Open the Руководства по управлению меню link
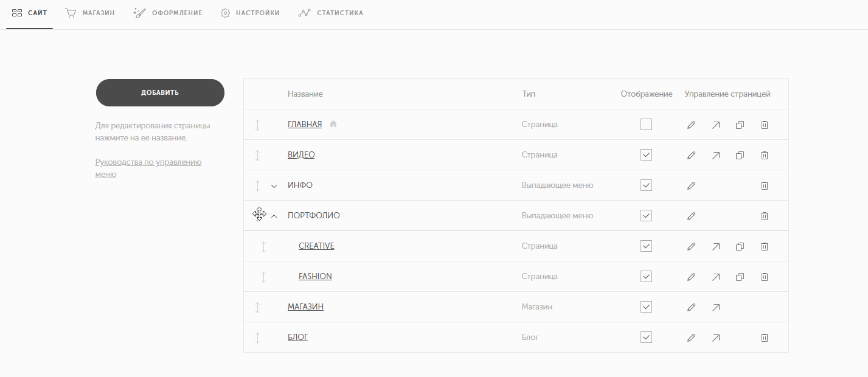868x377 pixels. (148, 168)
